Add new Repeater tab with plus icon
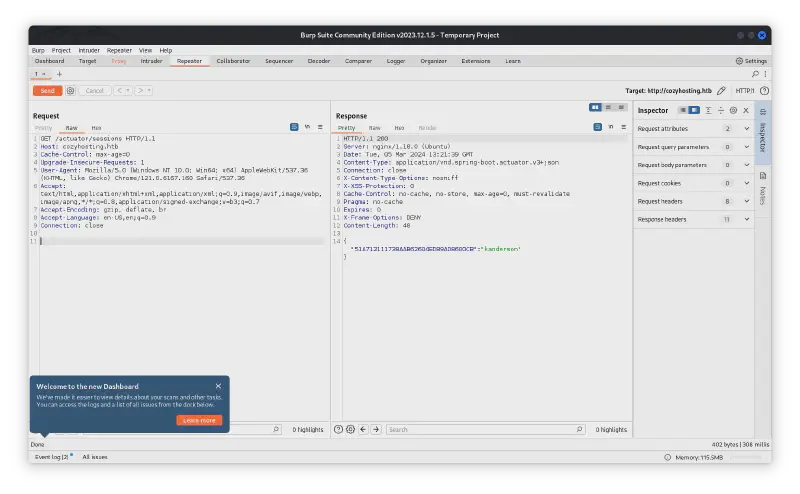 pyautogui.click(x=59, y=74)
